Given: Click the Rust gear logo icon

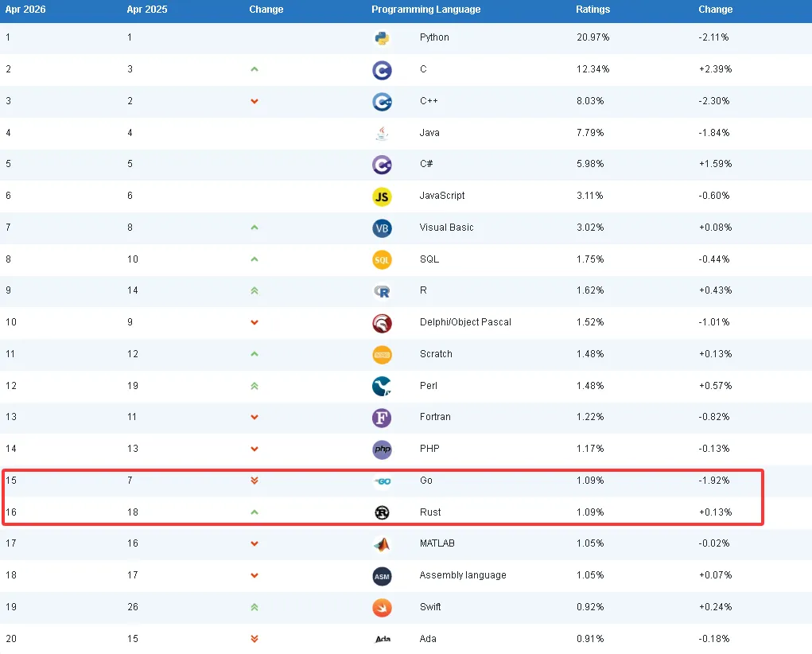Looking at the screenshot, I should pyautogui.click(x=382, y=512).
